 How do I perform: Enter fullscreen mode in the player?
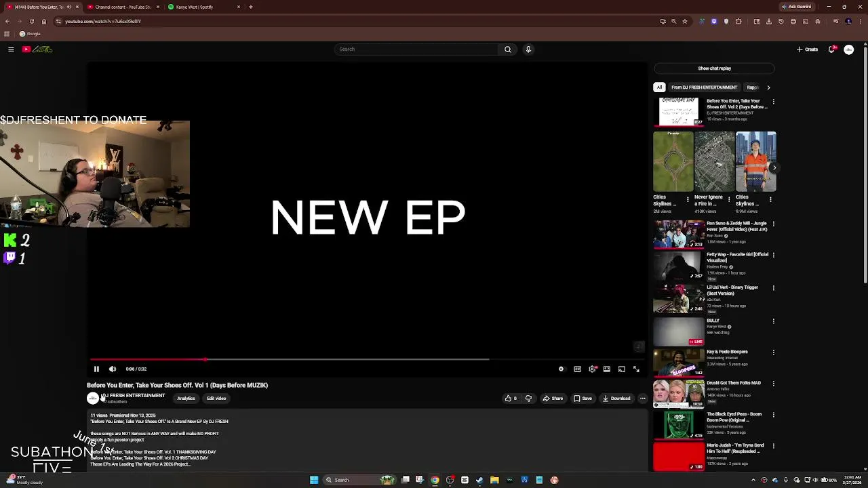point(636,369)
